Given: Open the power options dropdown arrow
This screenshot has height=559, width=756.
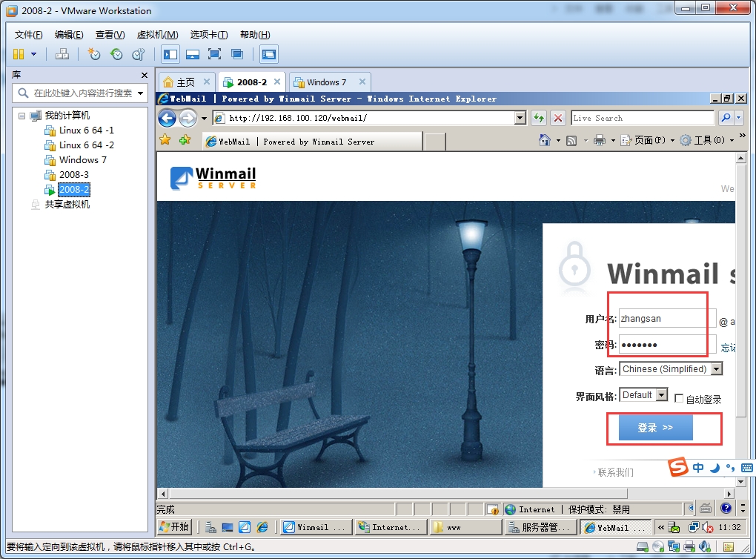Looking at the screenshot, I should (34, 54).
